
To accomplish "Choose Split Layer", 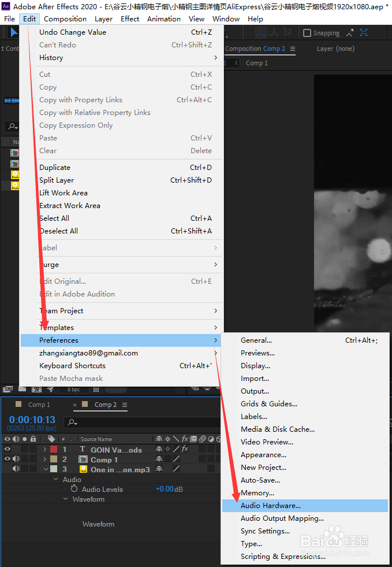I will click(x=122, y=180).
